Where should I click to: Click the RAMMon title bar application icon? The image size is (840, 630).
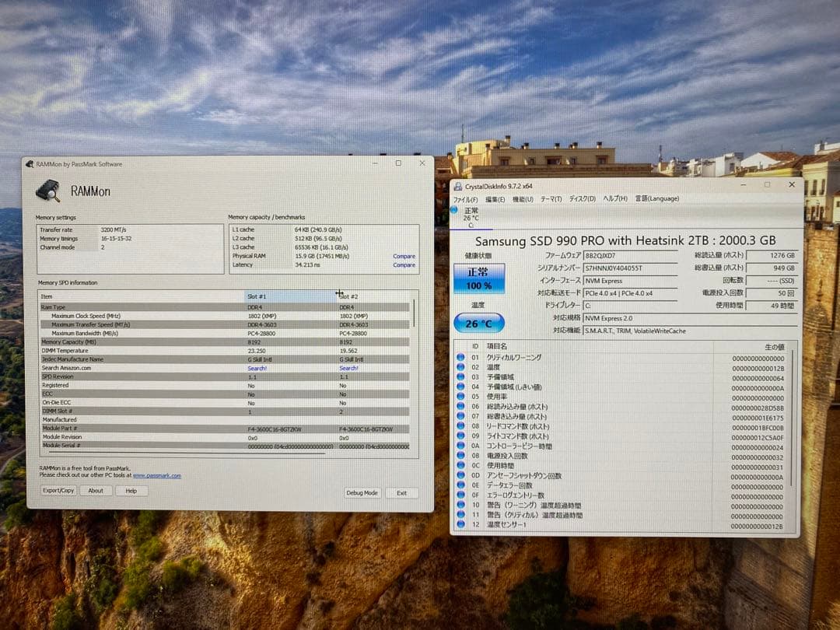28,163
